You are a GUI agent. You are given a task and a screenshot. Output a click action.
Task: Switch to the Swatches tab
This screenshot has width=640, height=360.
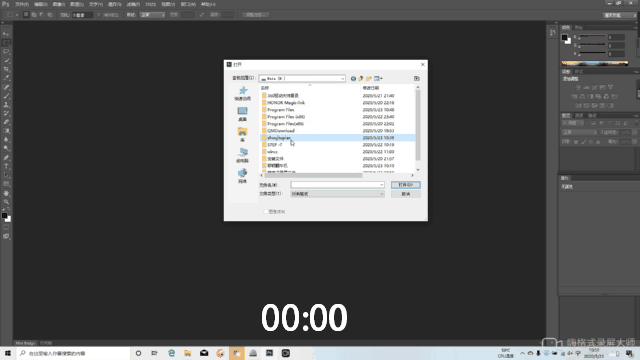(579, 27)
